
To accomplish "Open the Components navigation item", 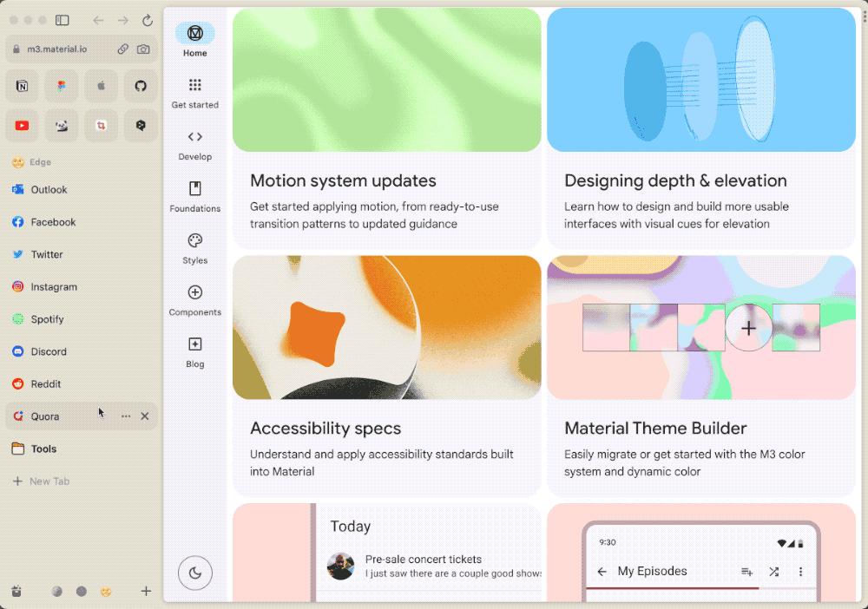I will click(x=194, y=300).
